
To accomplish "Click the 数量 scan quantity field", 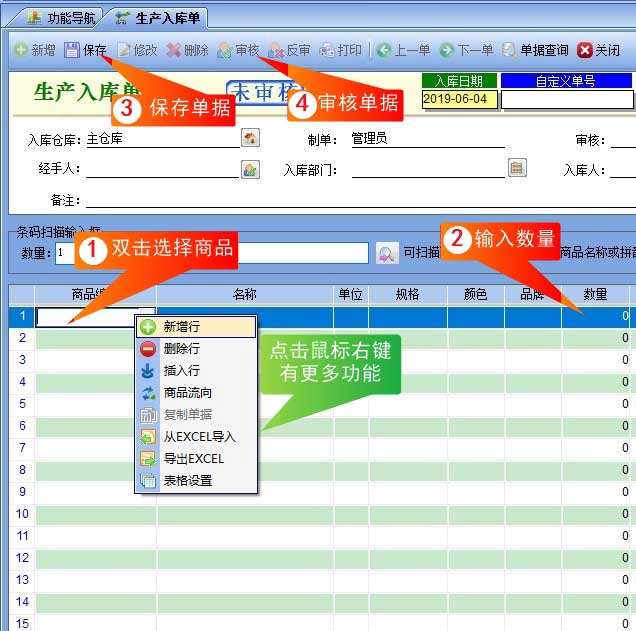I will [x=66, y=253].
